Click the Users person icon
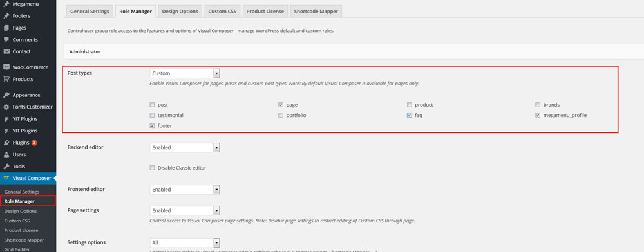Image resolution: width=644 pixels, height=252 pixels. point(6,154)
